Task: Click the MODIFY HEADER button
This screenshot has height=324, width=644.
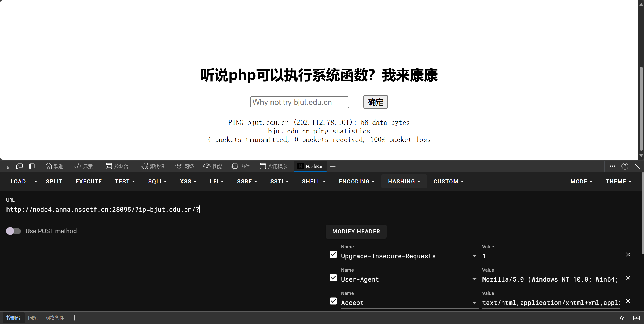Action: tap(356, 232)
